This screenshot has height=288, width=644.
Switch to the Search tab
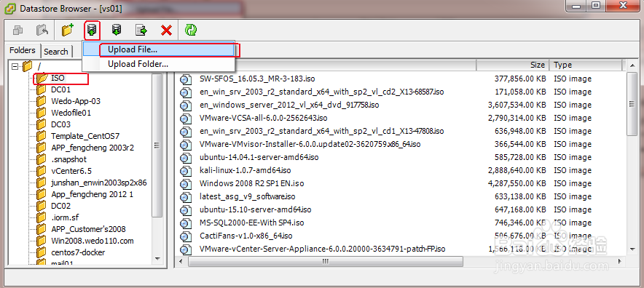(56, 52)
